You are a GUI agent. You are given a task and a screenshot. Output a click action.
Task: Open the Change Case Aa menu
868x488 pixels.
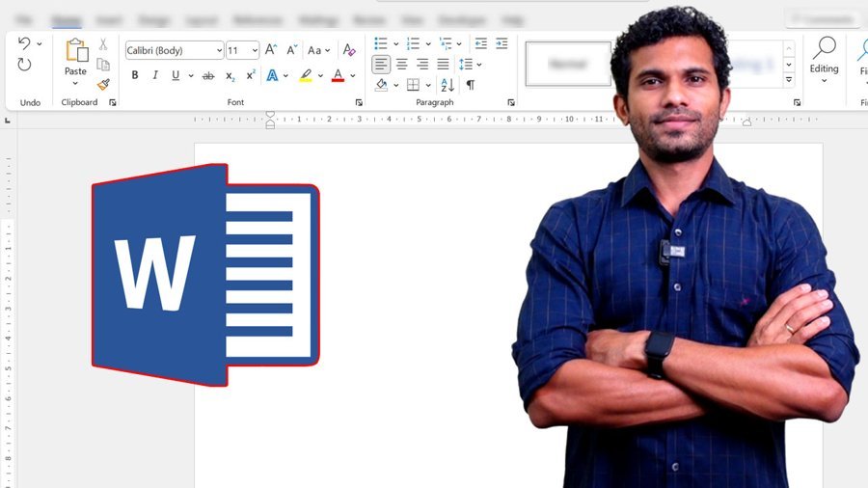[x=319, y=50]
